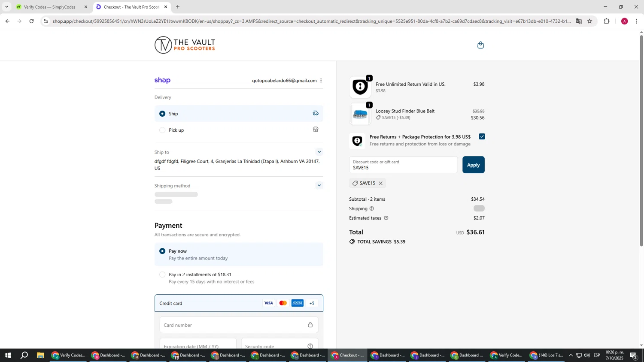Expand the Shipping method section
644x362 pixels.
319,185
